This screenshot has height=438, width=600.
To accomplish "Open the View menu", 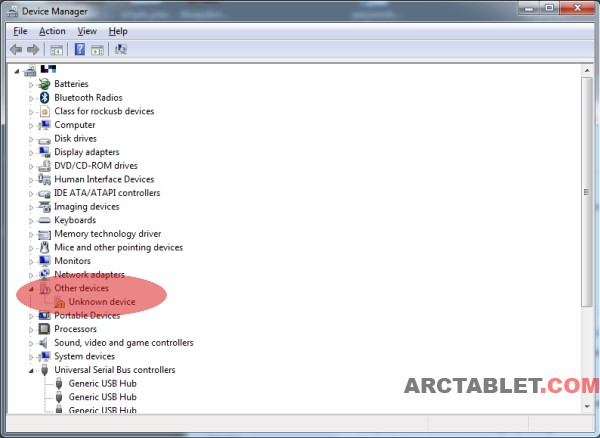I will [x=87, y=31].
